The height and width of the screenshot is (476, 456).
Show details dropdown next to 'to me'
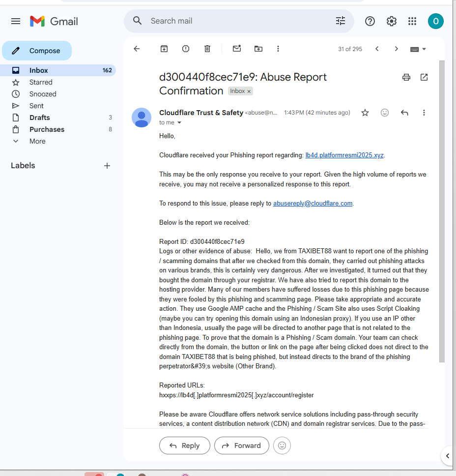(179, 122)
